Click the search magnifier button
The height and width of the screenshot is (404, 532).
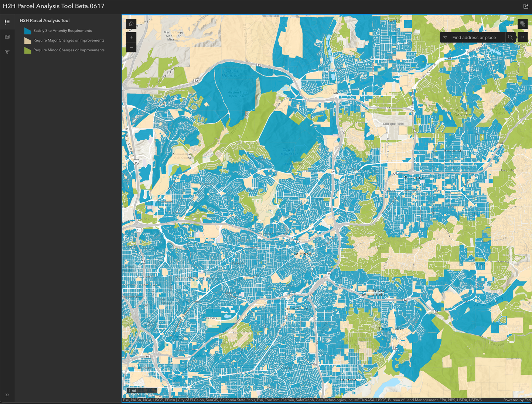[510, 37]
